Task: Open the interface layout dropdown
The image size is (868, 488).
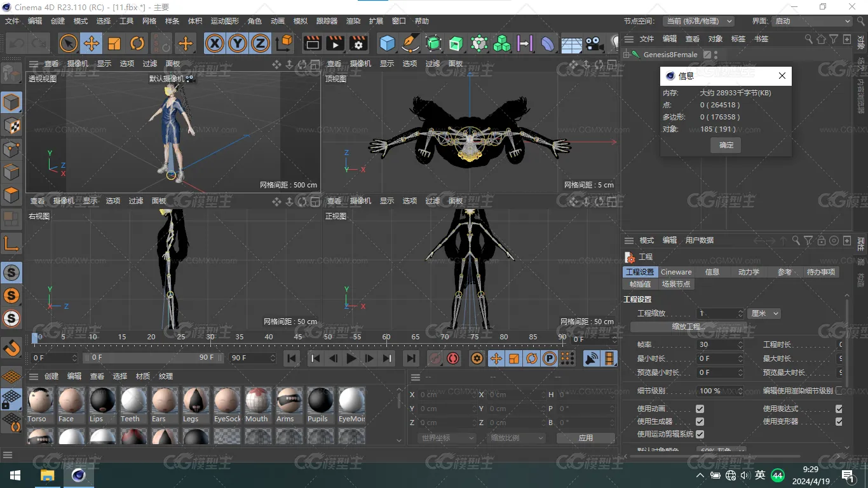Action: point(811,21)
